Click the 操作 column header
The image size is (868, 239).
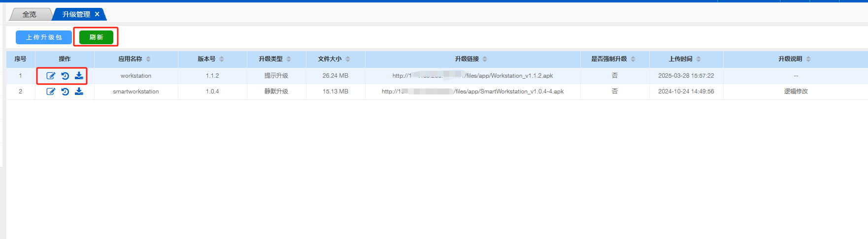(x=65, y=59)
